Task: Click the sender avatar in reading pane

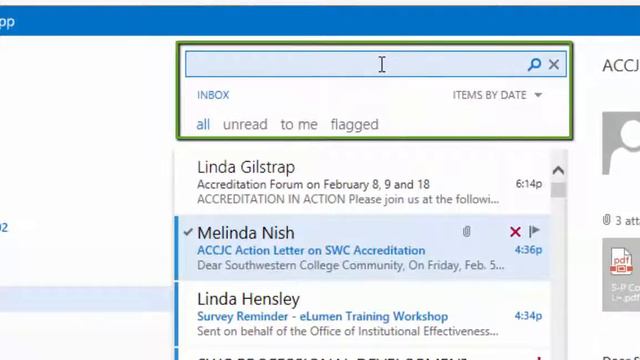Action: pos(622,143)
